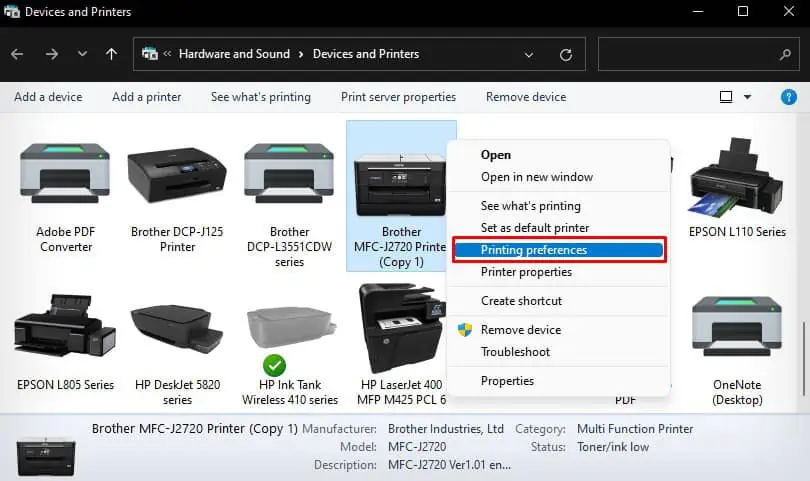Select the HP Ink Tank Wireless 410 printer
Screen dimensions: 810x481
291,328
